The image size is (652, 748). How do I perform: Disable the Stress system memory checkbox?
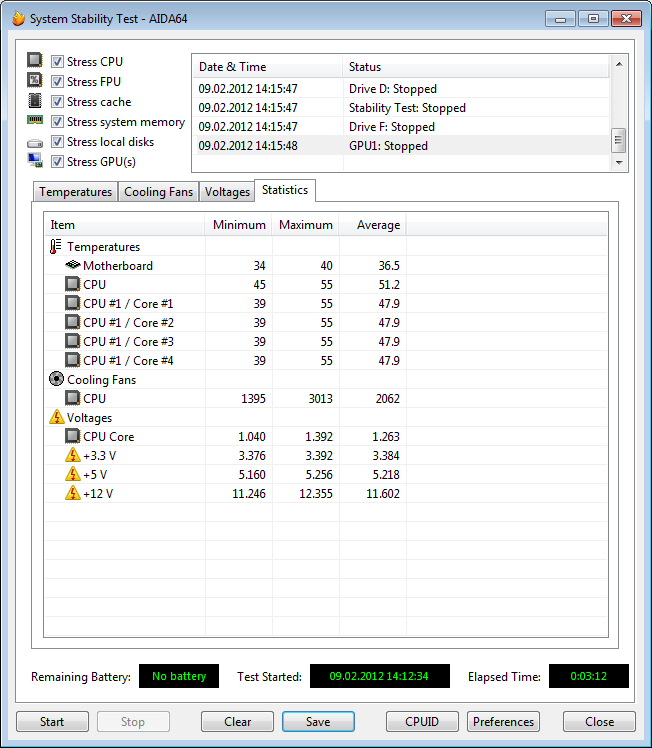tap(57, 122)
